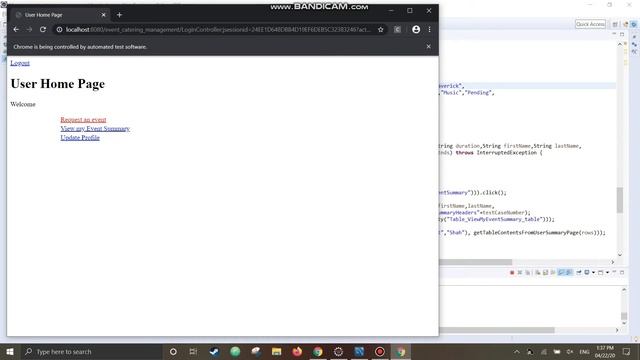Click the editor scrollbar down arrow
This screenshot has height=360, width=640.
[620, 255]
